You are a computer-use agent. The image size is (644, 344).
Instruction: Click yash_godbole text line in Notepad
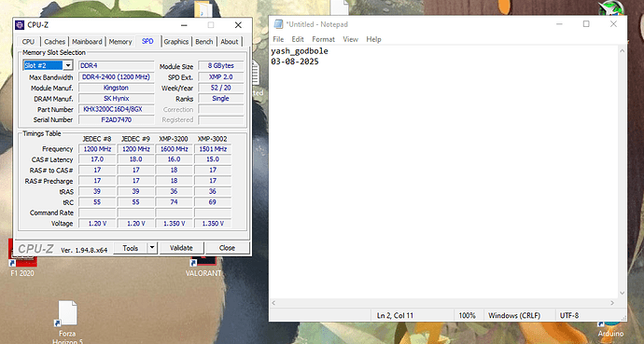(300, 51)
